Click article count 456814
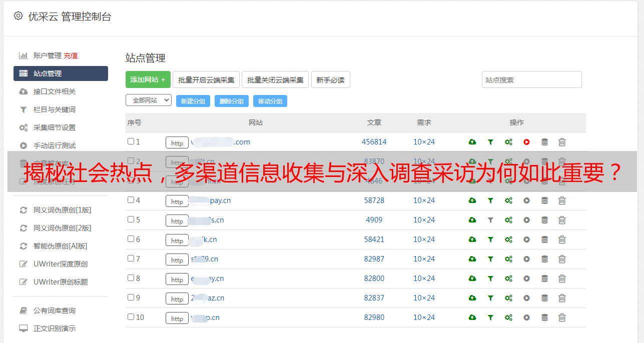 pyautogui.click(x=374, y=142)
